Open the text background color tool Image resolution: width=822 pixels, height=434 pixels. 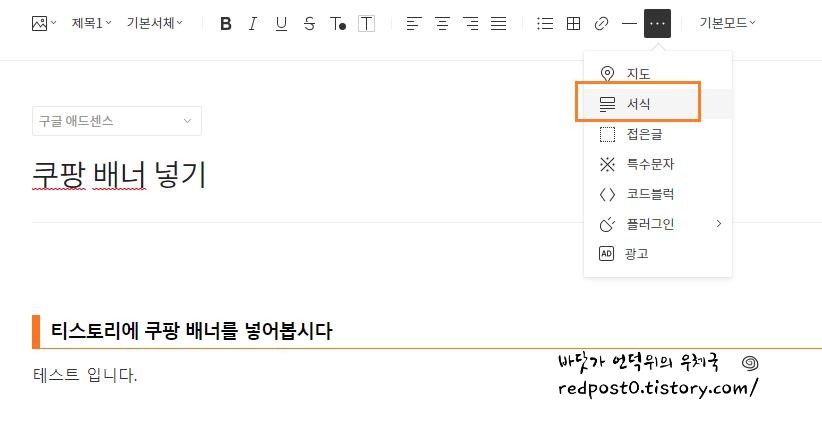click(366, 24)
